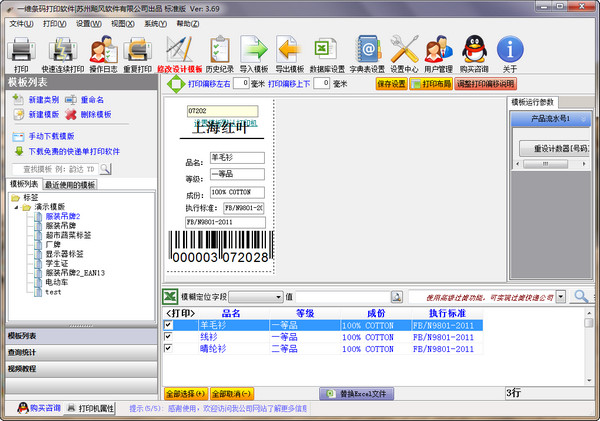The image size is (600, 421).
Task: Open the 帮助(Z) menu
Action: point(188,24)
